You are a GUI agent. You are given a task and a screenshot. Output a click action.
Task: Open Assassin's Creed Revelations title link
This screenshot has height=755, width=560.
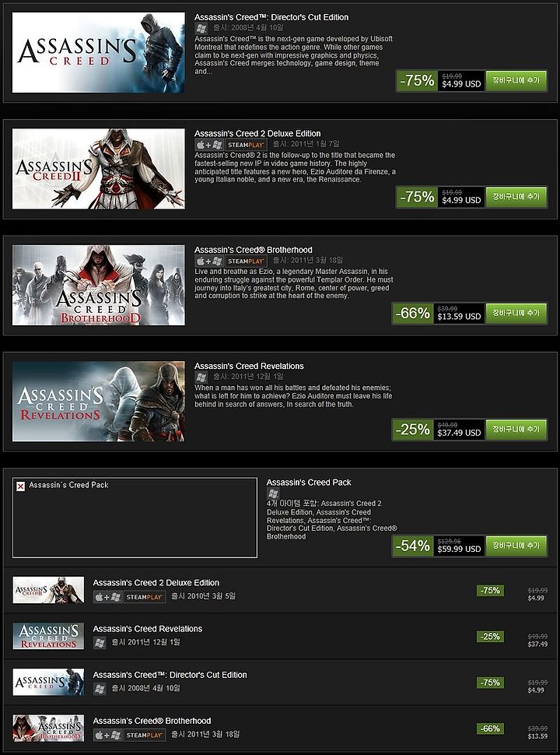coord(249,367)
